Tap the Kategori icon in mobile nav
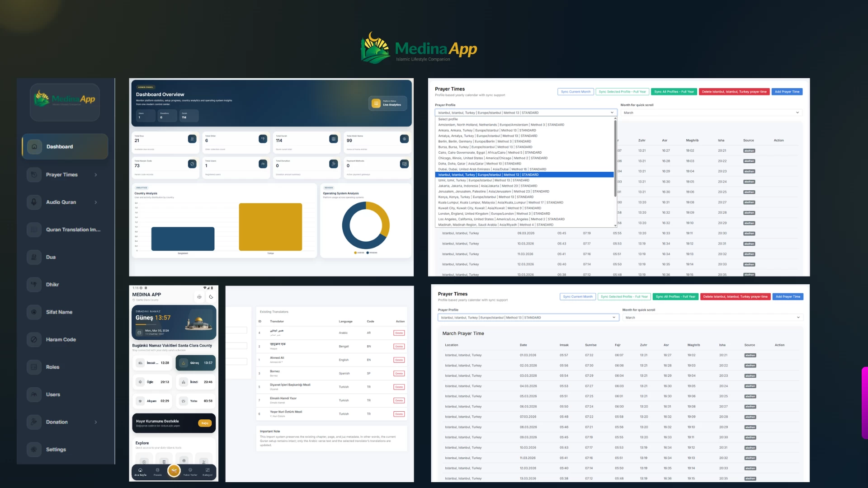The image size is (868, 488). click(x=208, y=470)
